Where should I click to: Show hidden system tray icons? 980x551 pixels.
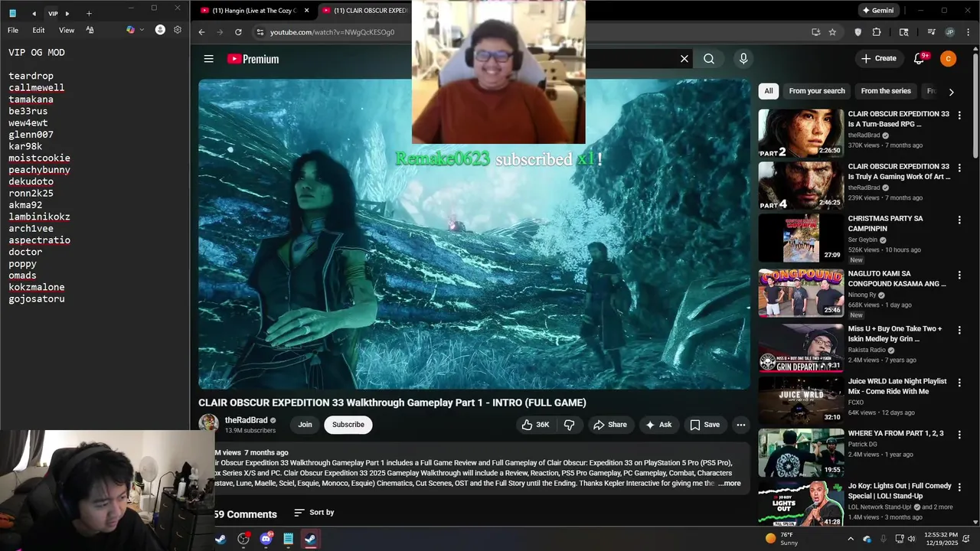click(851, 539)
